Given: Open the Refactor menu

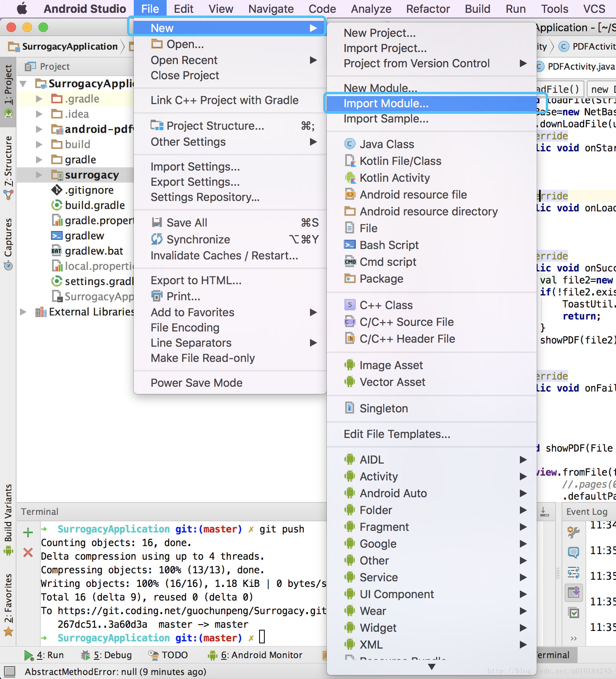Looking at the screenshot, I should pyautogui.click(x=428, y=9).
